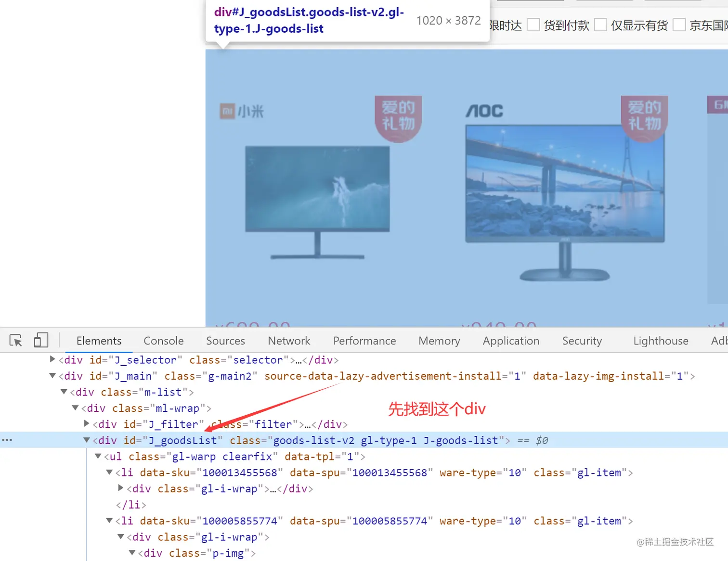Expand gl-i-wrap div under first li
The width and height of the screenshot is (728, 561).
click(x=121, y=488)
